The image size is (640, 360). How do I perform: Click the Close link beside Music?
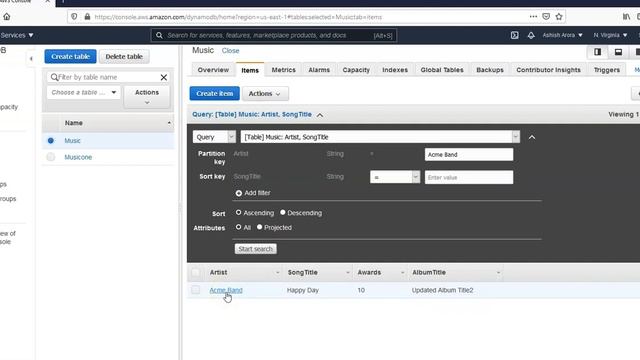[x=230, y=51]
